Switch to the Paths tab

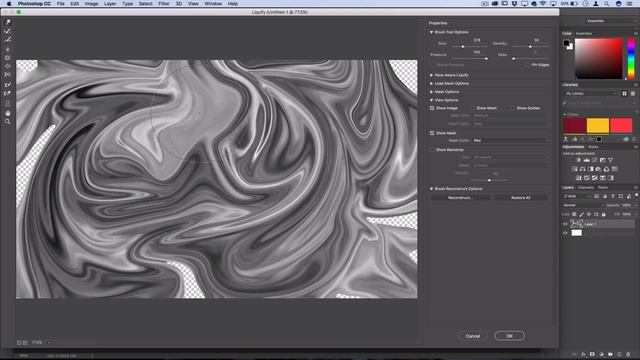[603, 187]
